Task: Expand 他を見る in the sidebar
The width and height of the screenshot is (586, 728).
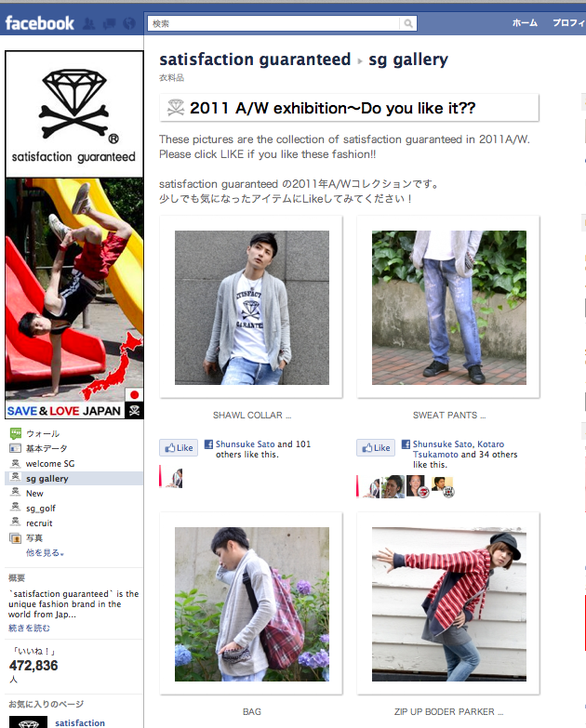Action: (45, 553)
